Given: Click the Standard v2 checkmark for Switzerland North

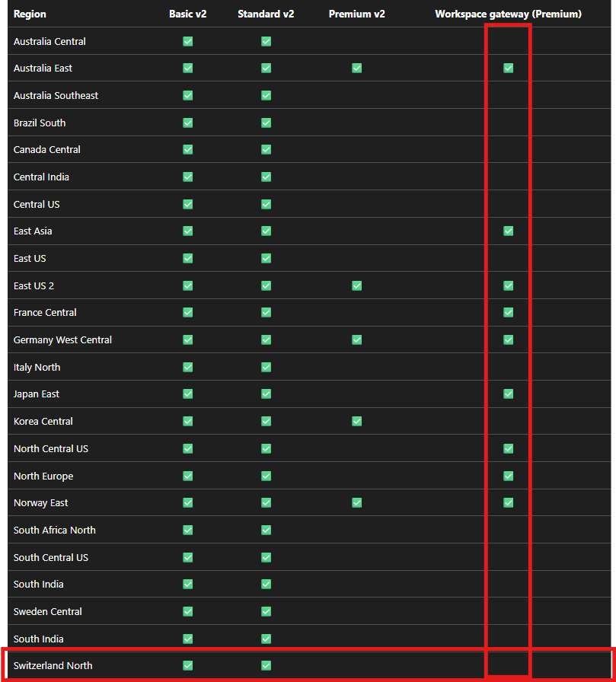Looking at the screenshot, I should pos(266,665).
